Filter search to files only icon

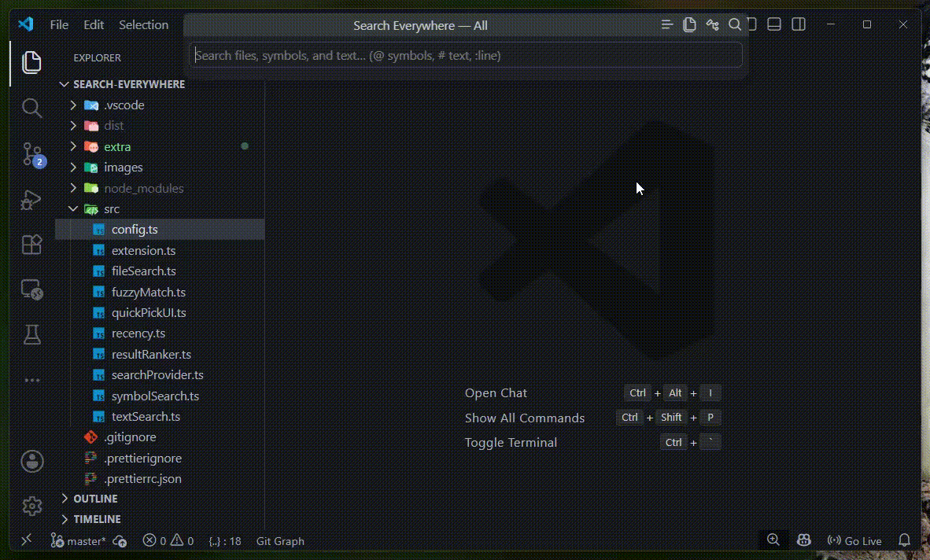(689, 24)
